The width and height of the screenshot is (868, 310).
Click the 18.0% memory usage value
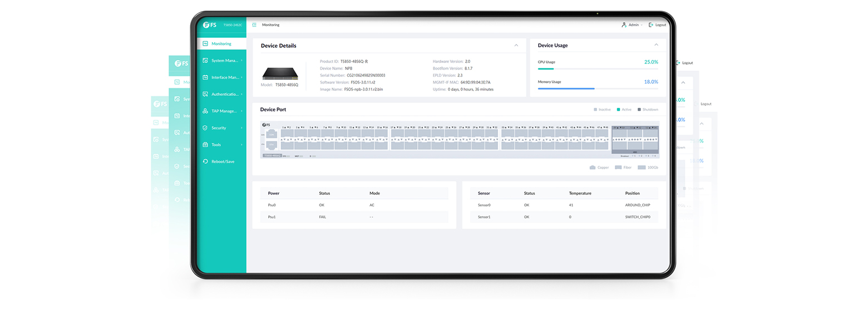click(651, 82)
